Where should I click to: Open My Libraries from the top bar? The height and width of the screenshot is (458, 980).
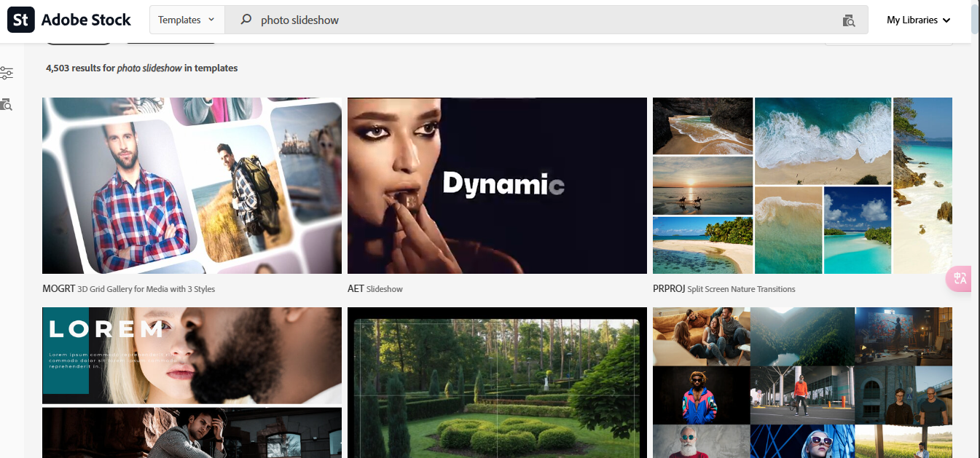point(911,20)
